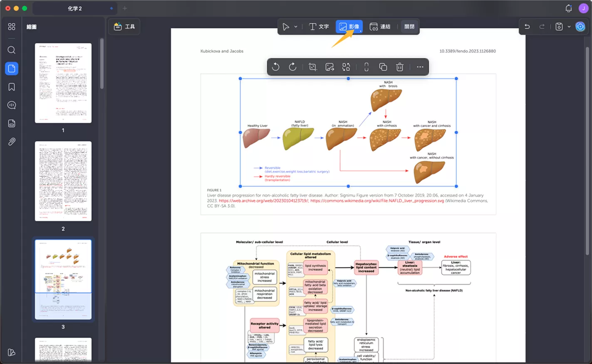This screenshot has width=592, height=364.
Task: Click the left-middle handle of image
Action: pyautogui.click(x=240, y=133)
